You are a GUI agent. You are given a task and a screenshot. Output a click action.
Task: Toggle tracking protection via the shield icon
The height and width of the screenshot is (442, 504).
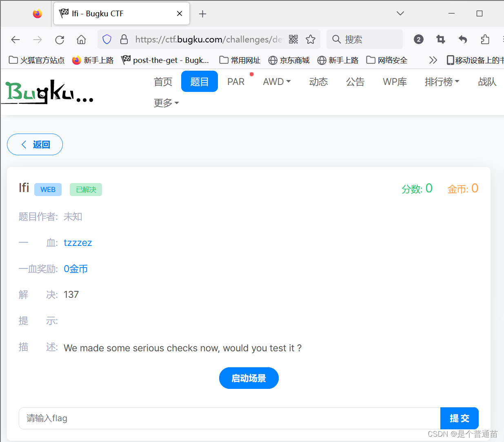(x=107, y=39)
